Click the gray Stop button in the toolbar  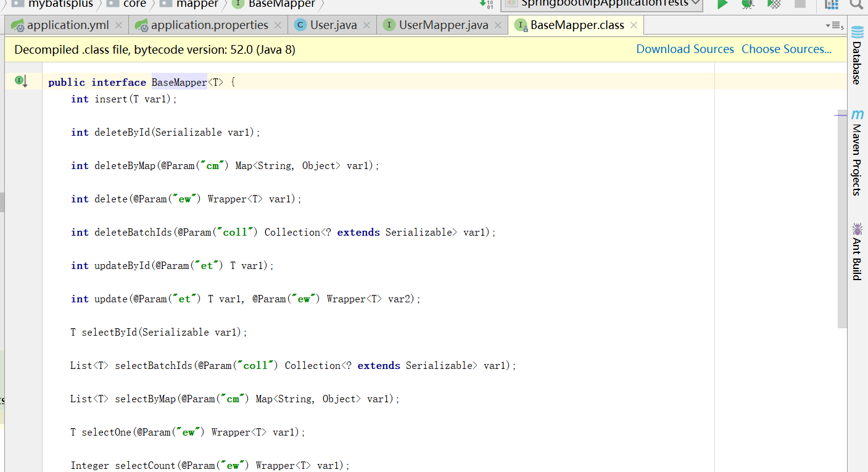tap(800, 4)
